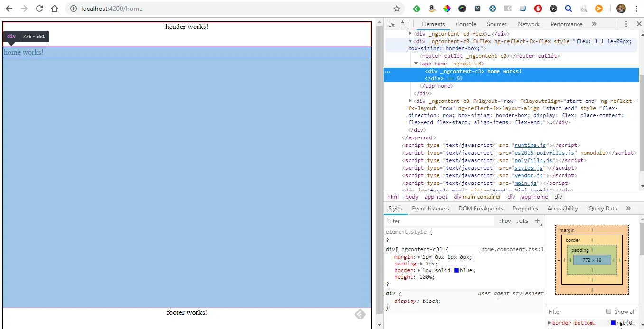The image size is (644, 329).
Task: Open the color wheel extension icon
Action: click(x=447, y=9)
